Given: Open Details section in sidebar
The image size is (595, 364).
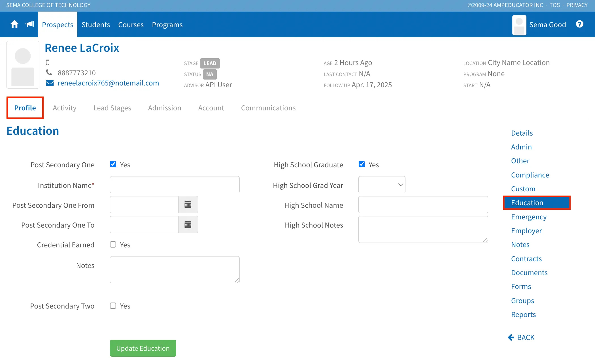Looking at the screenshot, I should click(522, 133).
